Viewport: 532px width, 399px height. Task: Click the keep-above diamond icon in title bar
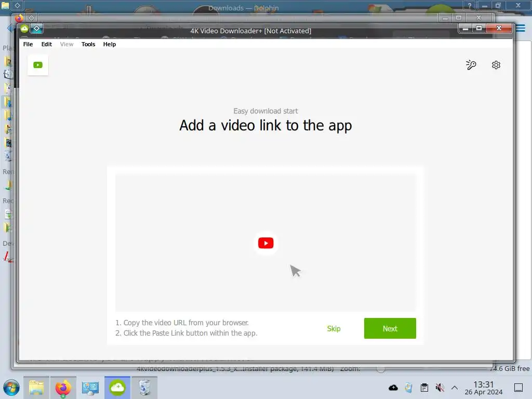37,29
